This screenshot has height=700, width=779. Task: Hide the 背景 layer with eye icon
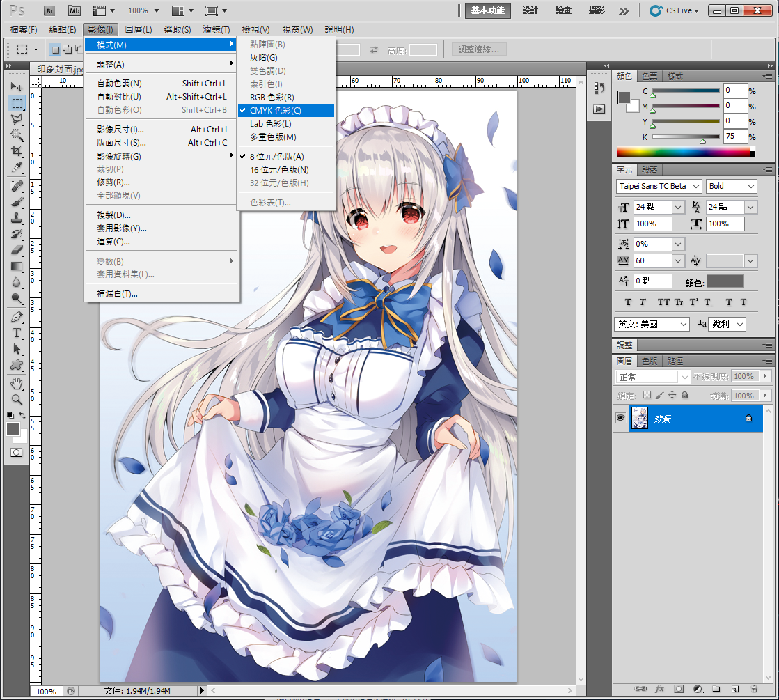[x=620, y=418]
